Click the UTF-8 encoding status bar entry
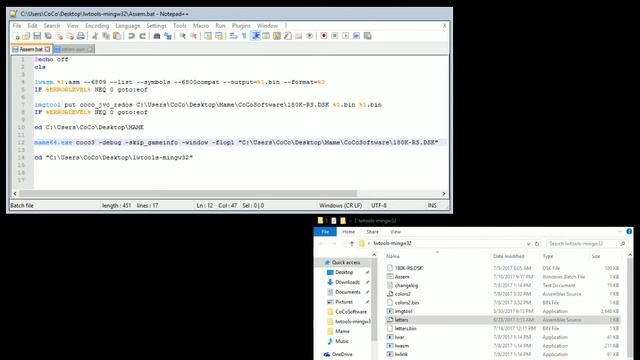This screenshot has height=360, width=640. [x=379, y=206]
